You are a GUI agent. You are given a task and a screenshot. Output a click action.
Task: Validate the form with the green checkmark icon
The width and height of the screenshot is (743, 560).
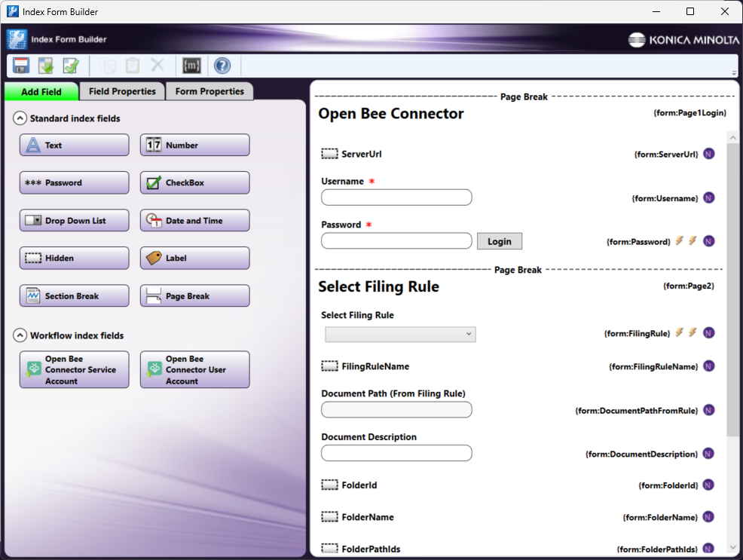click(70, 66)
